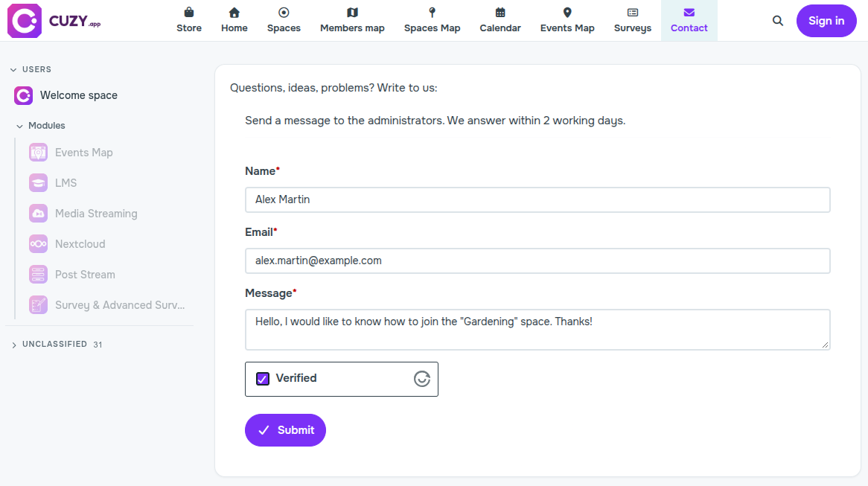
Task: Open the Calendar menu item
Action: point(500,21)
